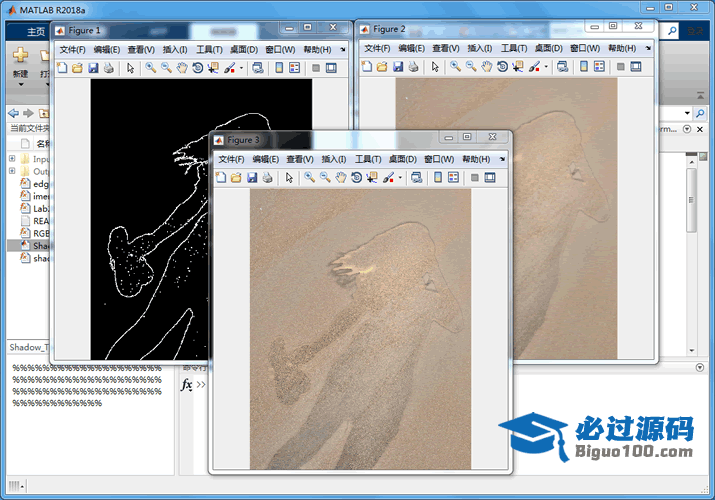Hide plot tools in Figure 1
The image size is (715, 500).
[316, 68]
